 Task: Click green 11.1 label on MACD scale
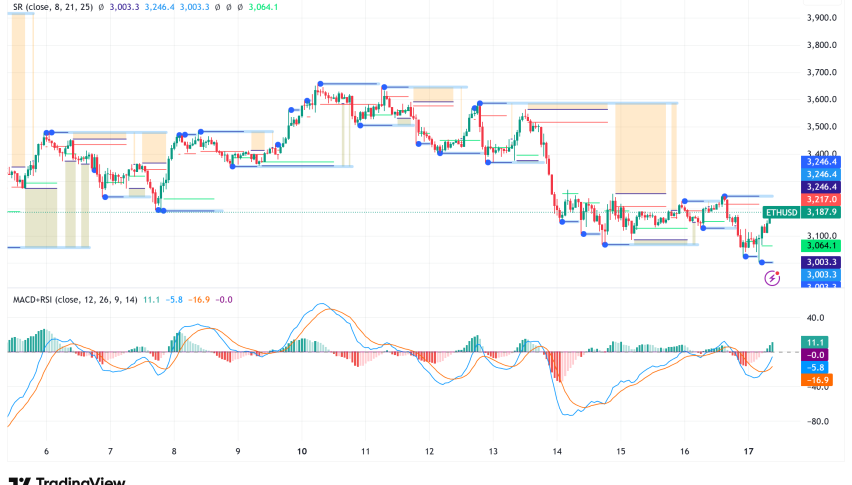(815, 342)
